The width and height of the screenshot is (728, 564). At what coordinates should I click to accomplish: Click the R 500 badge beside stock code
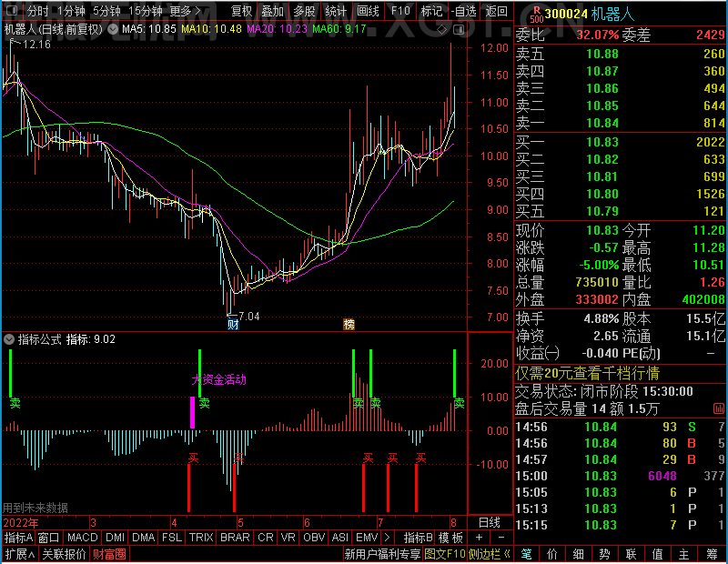coord(536,15)
